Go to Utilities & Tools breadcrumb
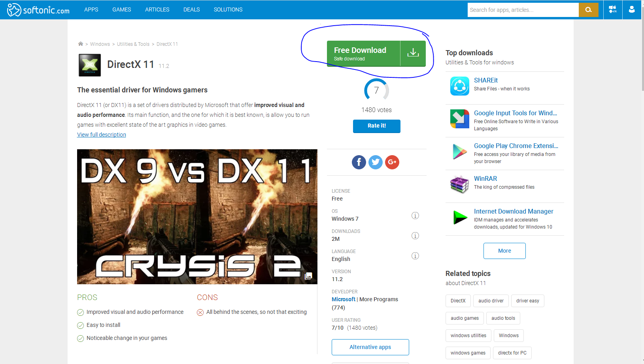The width and height of the screenshot is (644, 364). point(133,44)
